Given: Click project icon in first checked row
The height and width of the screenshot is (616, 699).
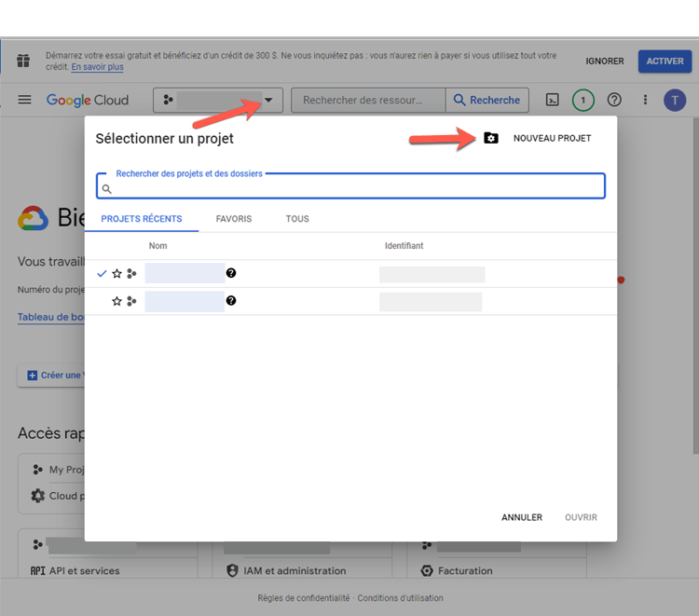Looking at the screenshot, I should pyautogui.click(x=131, y=274).
